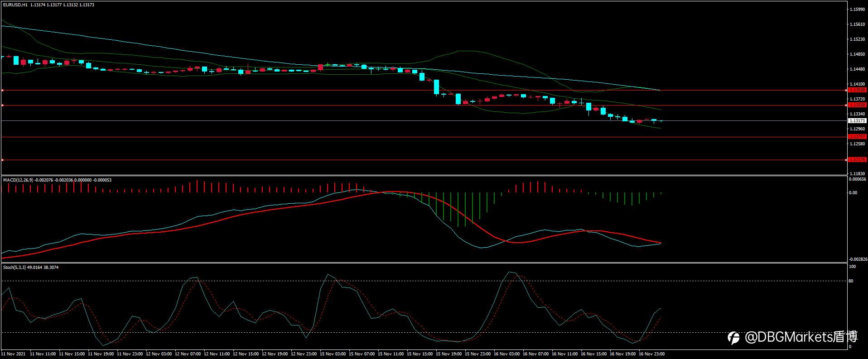Click the current price label 1.13173
868x359 pixels.
coord(857,121)
